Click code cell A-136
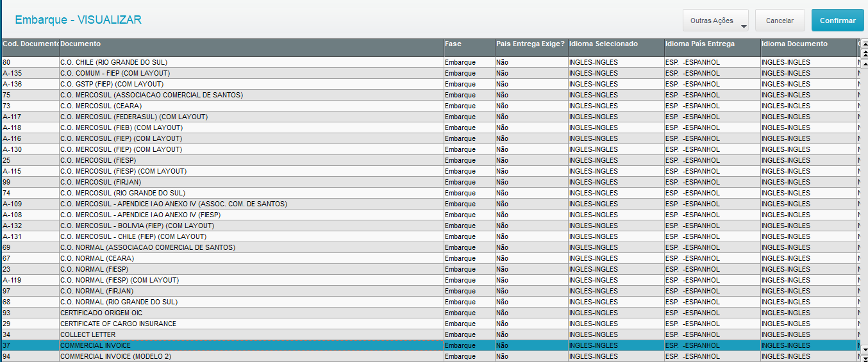 tap(30, 84)
